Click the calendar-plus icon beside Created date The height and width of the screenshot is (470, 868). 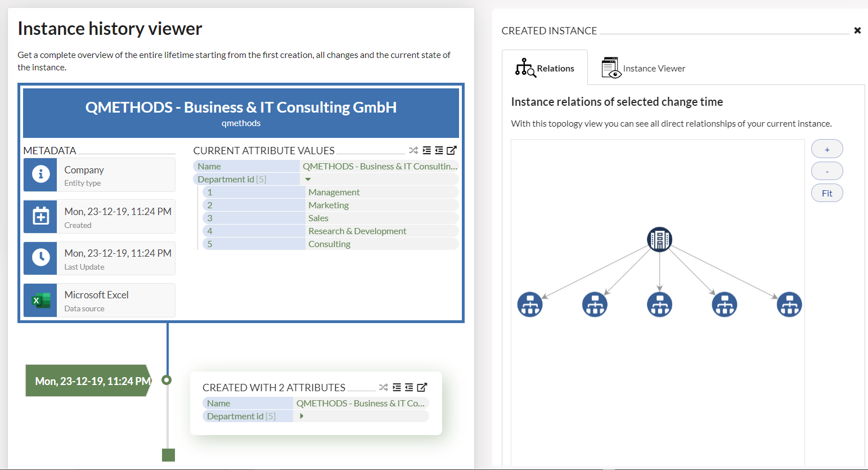tap(41, 216)
